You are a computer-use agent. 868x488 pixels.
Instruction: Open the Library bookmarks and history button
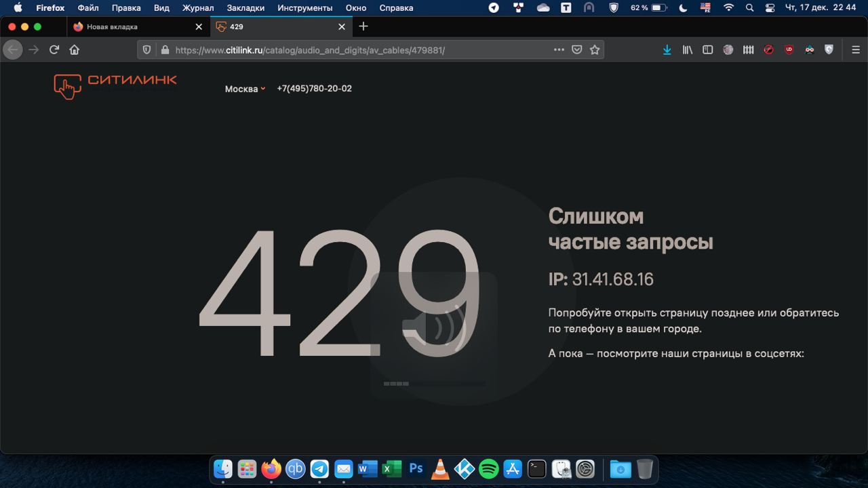tap(688, 49)
